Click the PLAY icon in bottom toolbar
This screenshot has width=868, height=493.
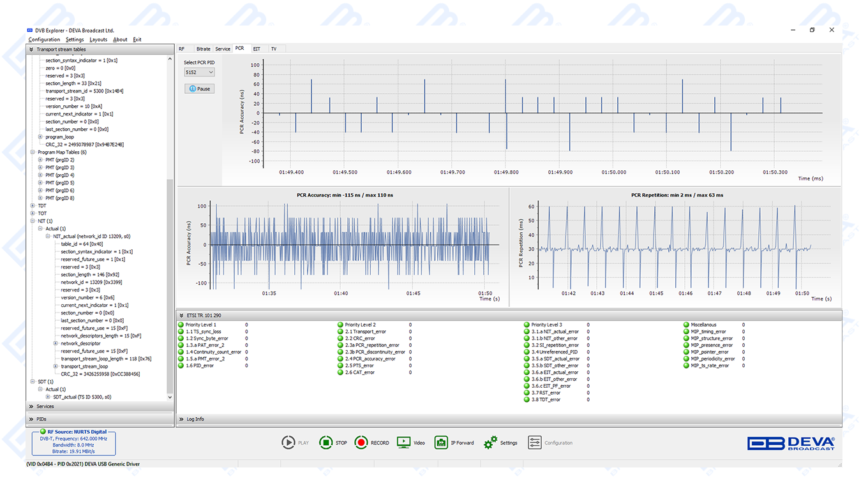pyautogui.click(x=288, y=443)
